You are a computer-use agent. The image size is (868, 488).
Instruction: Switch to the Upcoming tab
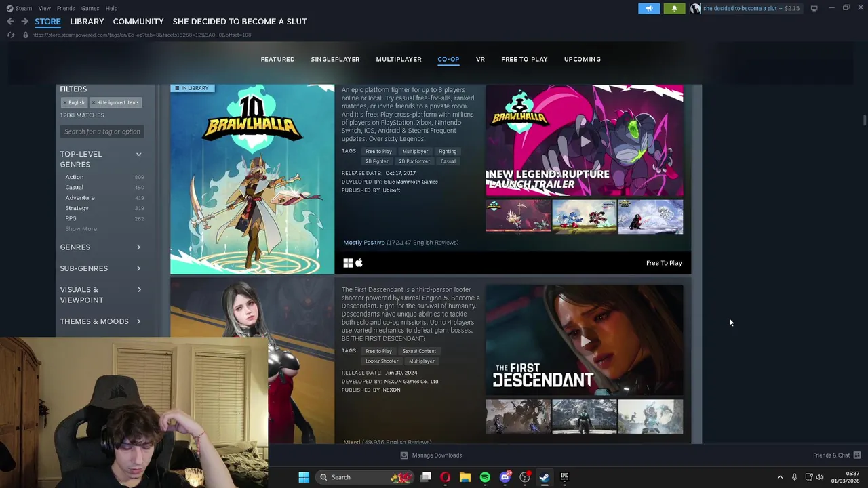tap(583, 60)
